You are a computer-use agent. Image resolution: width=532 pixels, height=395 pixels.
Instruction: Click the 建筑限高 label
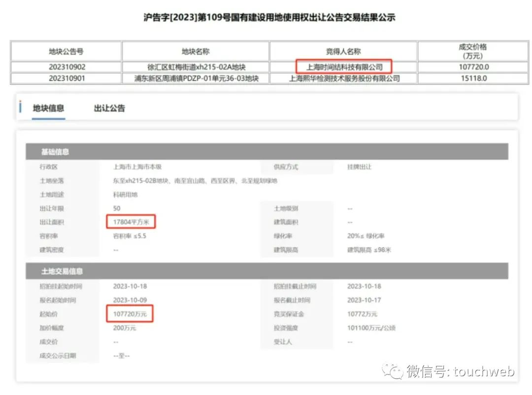click(x=286, y=250)
